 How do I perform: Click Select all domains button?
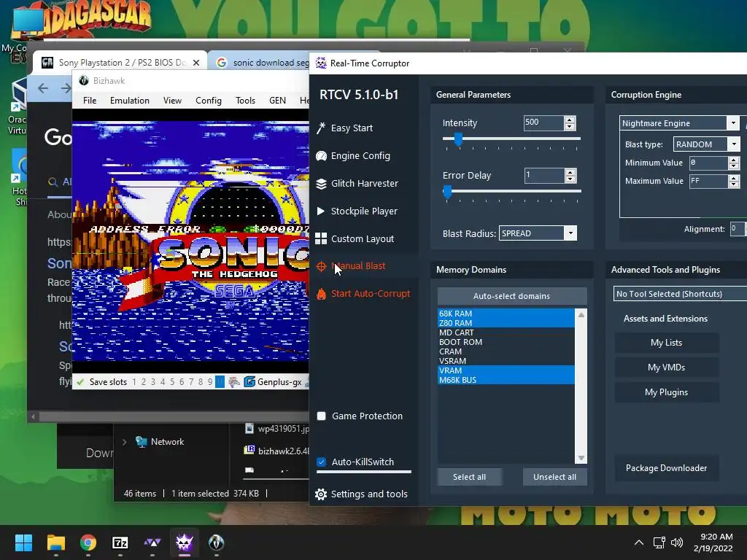click(x=469, y=477)
